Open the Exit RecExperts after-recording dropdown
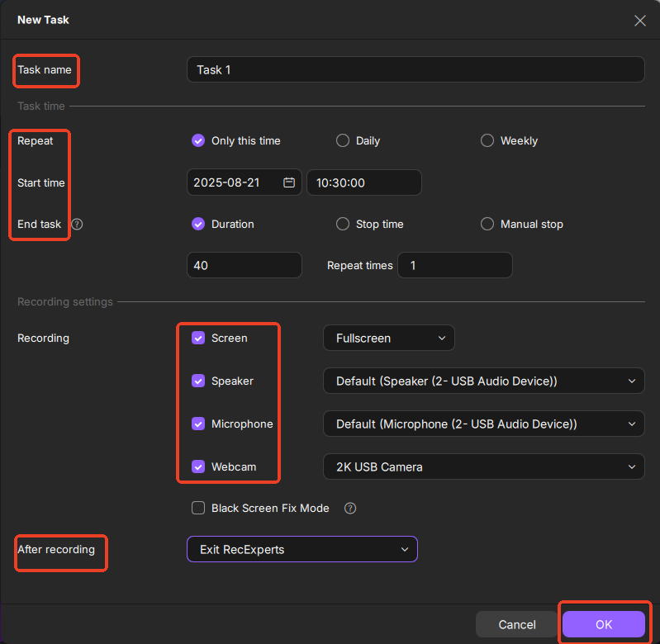660x644 pixels. (302, 549)
